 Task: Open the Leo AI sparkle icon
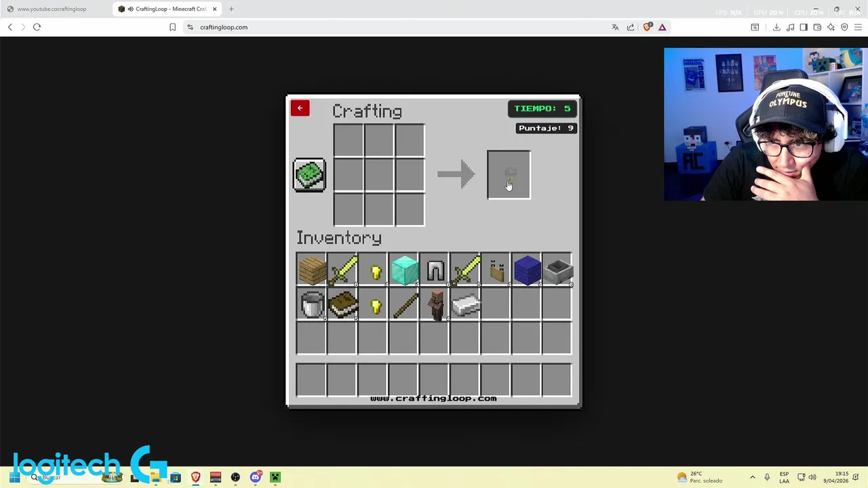pos(831,27)
